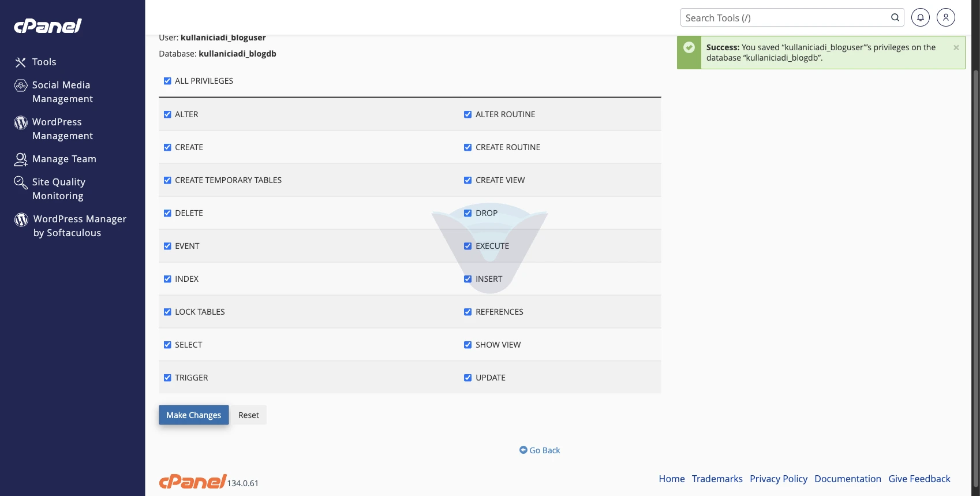Viewport: 980px width, 496px height.
Task: Open the Home footer link
Action: coord(672,479)
